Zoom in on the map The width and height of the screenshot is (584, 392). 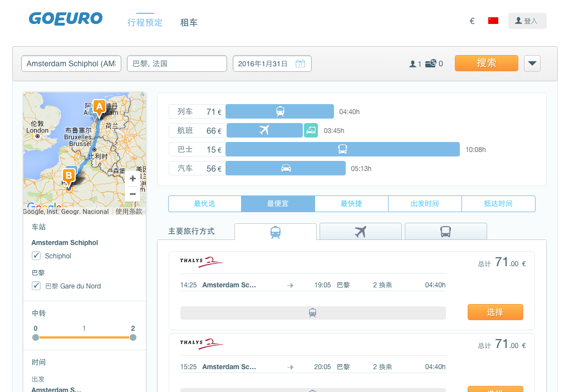point(132,179)
